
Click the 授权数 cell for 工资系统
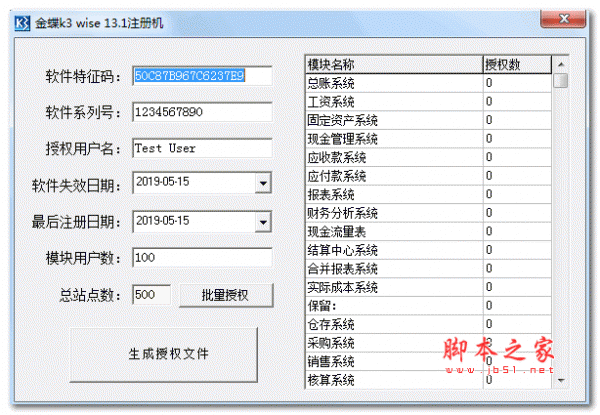[x=517, y=102]
